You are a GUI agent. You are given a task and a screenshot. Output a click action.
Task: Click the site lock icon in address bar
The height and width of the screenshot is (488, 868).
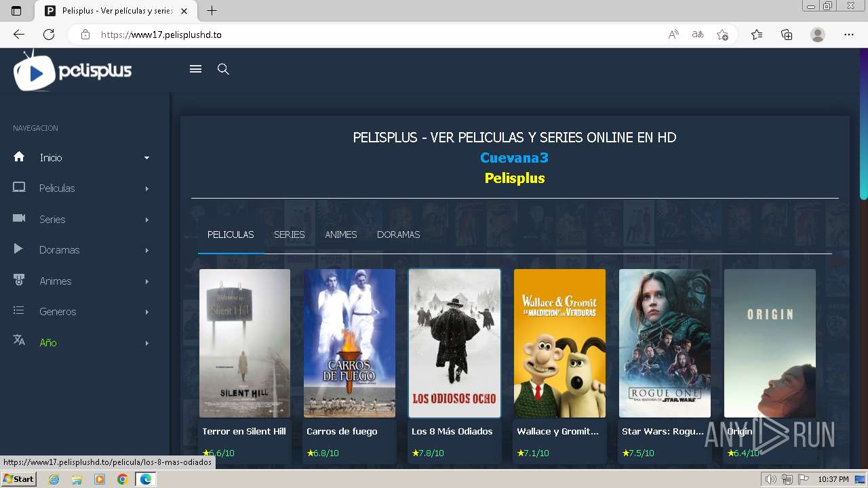(85, 35)
